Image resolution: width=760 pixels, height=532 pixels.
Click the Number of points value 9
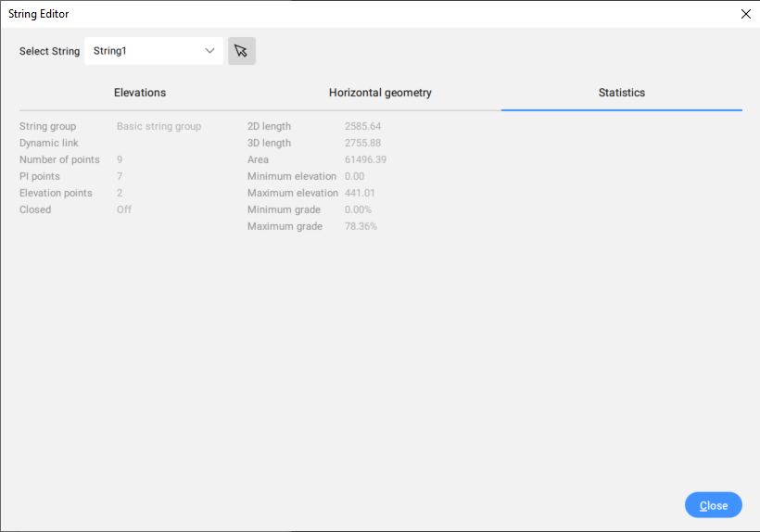click(120, 159)
